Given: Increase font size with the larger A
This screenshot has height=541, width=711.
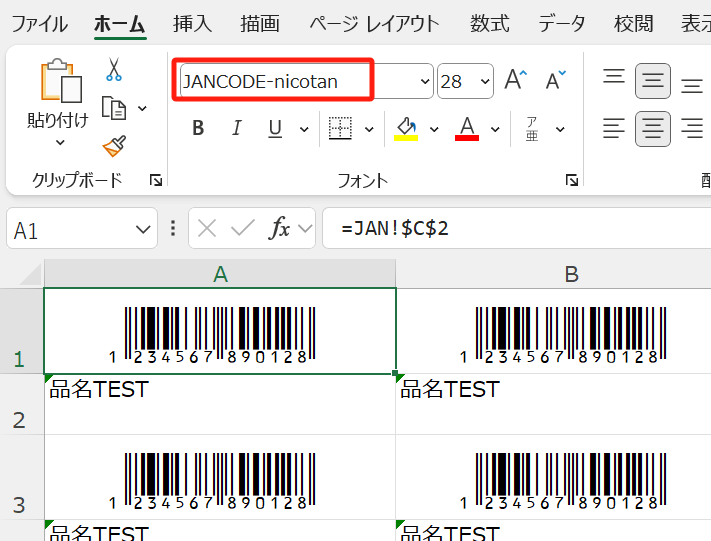Looking at the screenshot, I should click(516, 80).
